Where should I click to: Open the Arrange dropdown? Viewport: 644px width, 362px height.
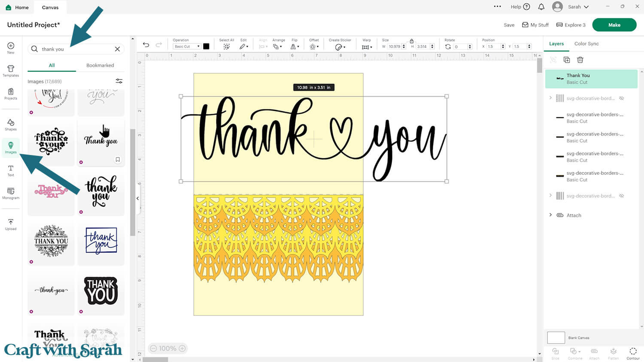[278, 44]
